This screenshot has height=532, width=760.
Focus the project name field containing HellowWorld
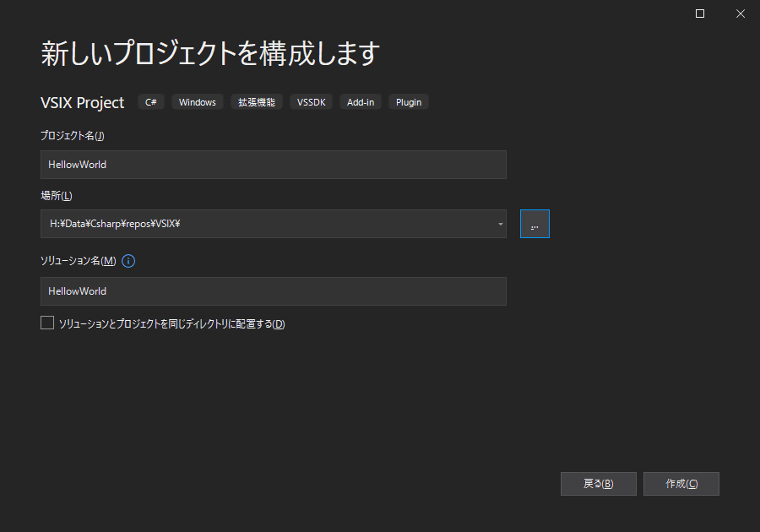(274, 165)
